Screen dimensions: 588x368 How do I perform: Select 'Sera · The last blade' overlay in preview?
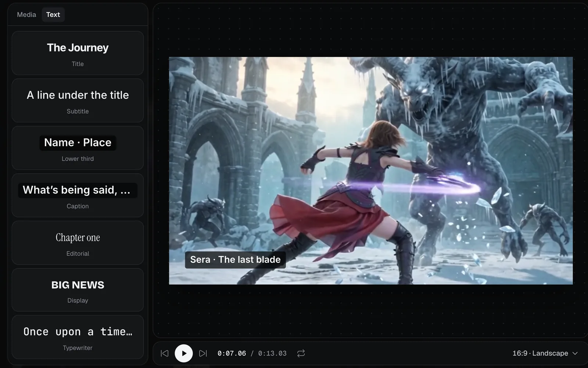pos(235,260)
